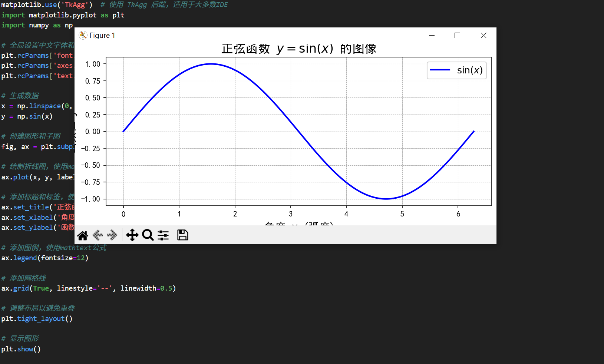Go back to previous view arrow
The height and width of the screenshot is (364, 604).
pos(98,235)
